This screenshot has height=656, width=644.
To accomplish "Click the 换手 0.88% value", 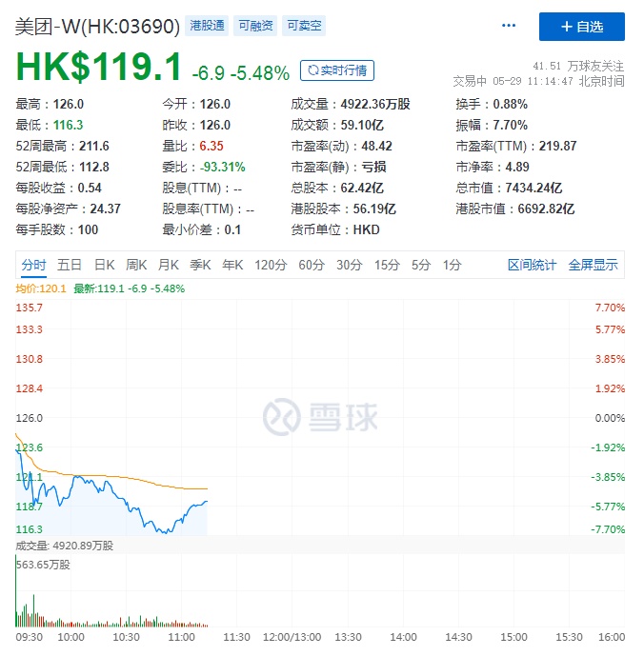I will pos(510,104).
